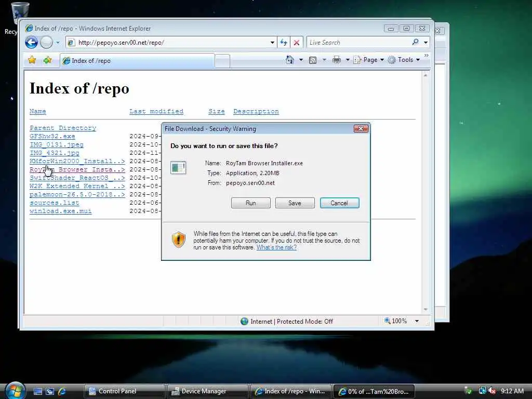Image resolution: width=532 pixels, height=399 pixels.
Task: Click the network tray icon
Action: 482,391
